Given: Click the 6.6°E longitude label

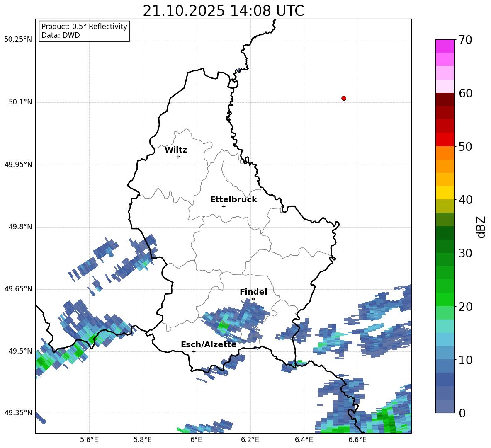Looking at the screenshot, I should 357,440.
